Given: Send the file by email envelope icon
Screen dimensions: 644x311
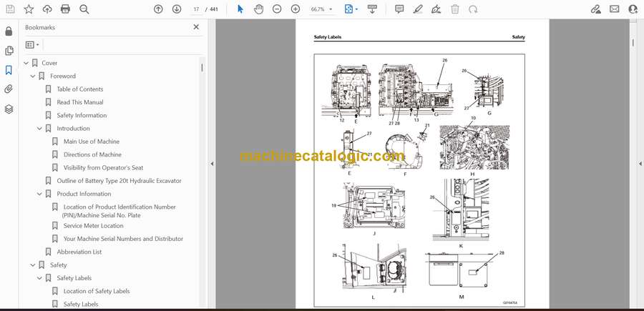Looking at the screenshot, I should coord(615,9).
